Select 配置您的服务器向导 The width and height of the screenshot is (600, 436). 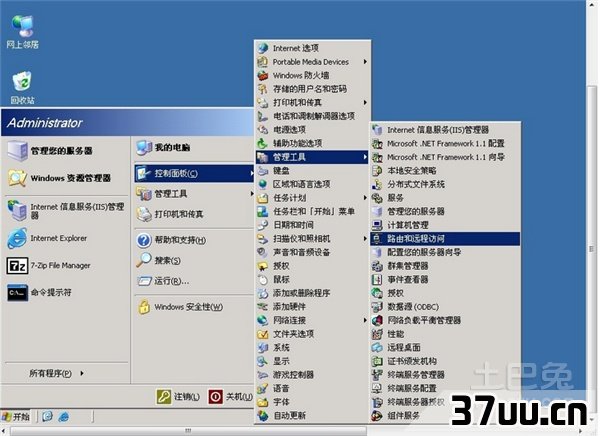[x=445, y=252]
